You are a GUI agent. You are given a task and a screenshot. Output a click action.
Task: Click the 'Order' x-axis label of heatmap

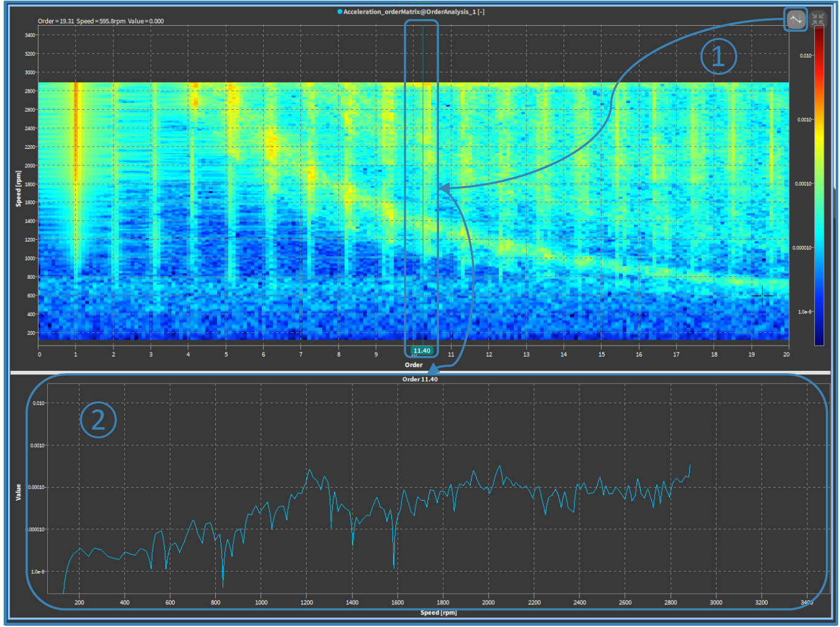coord(413,365)
